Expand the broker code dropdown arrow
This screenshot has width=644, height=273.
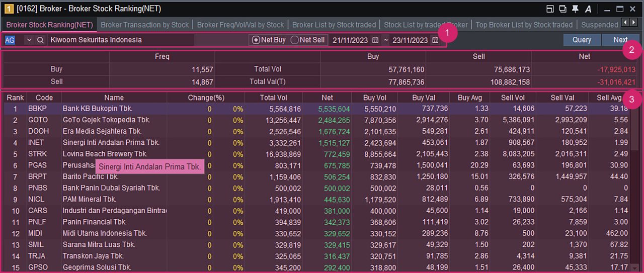coord(29,40)
